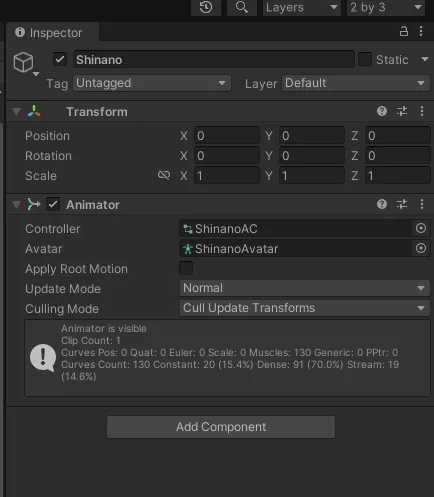Screen dimensions: 434x497
Task: Click the Transform header label
Action: 97,112
